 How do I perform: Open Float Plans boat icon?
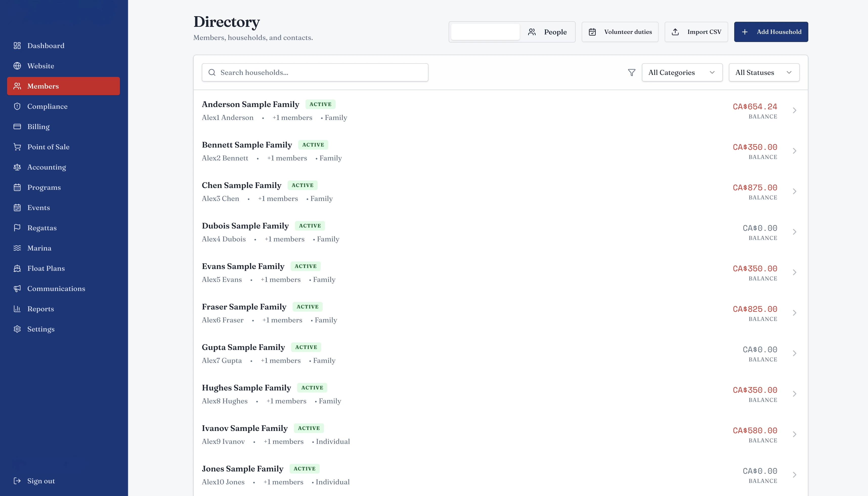click(17, 268)
